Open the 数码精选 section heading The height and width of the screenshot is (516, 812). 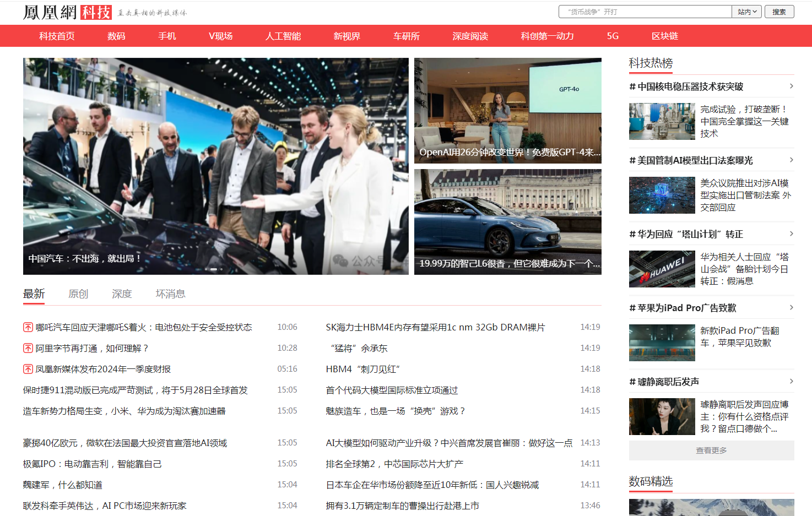(x=651, y=481)
